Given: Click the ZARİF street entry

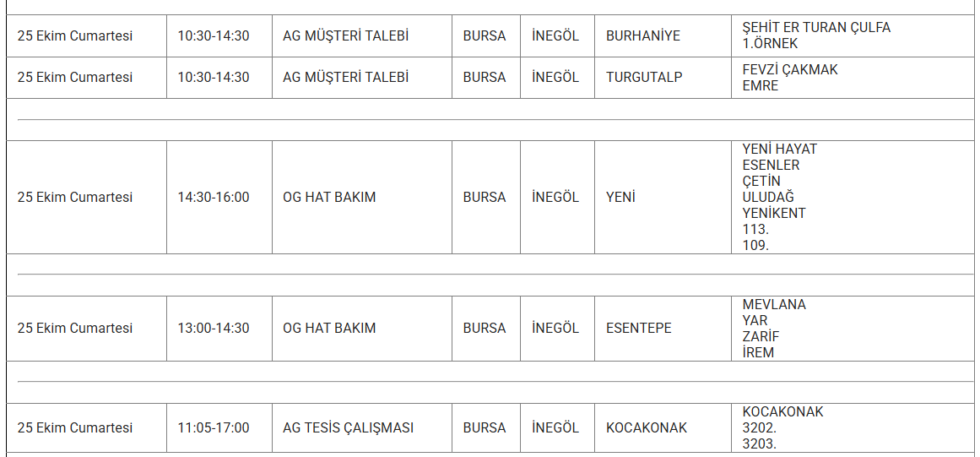Looking at the screenshot, I should [x=761, y=336].
